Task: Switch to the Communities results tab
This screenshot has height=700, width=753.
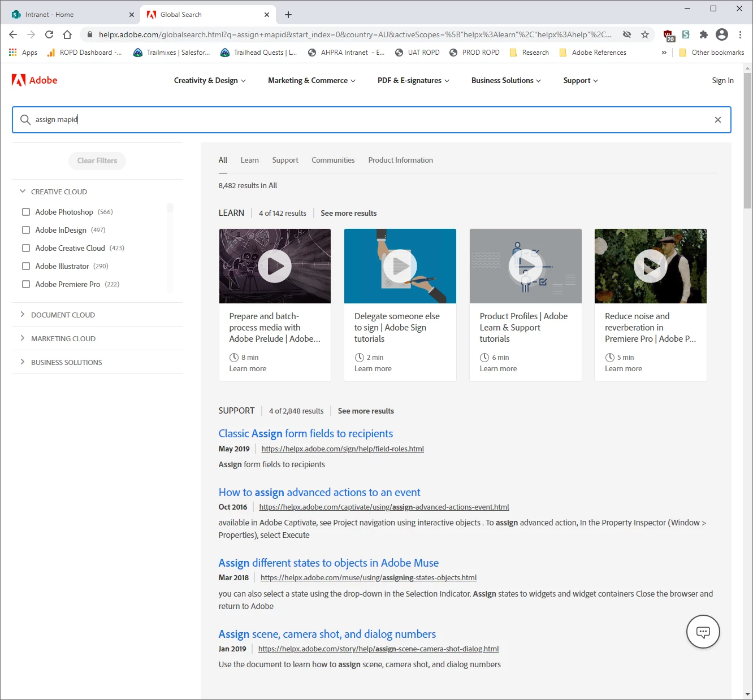Action: 333,160
